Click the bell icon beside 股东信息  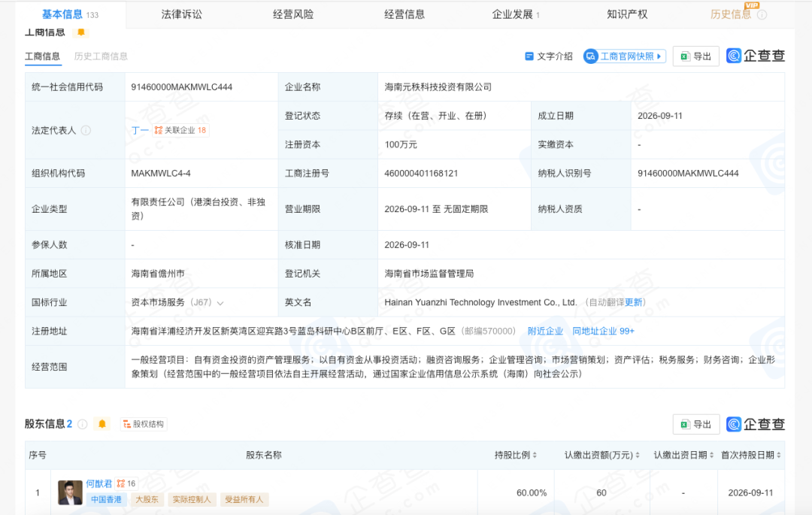point(102,425)
